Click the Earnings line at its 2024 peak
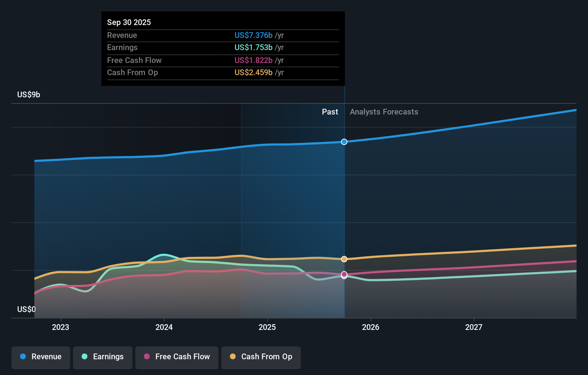The image size is (588, 375). [x=164, y=255]
